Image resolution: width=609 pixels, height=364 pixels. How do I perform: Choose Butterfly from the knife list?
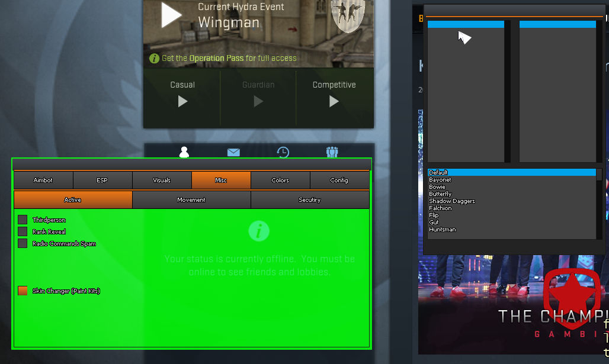pos(511,194)
